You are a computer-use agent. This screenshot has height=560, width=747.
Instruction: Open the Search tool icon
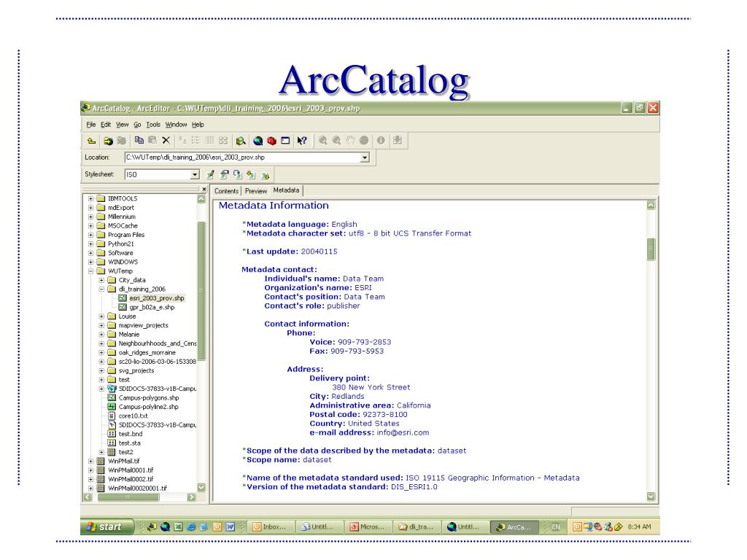click(241, 141)
